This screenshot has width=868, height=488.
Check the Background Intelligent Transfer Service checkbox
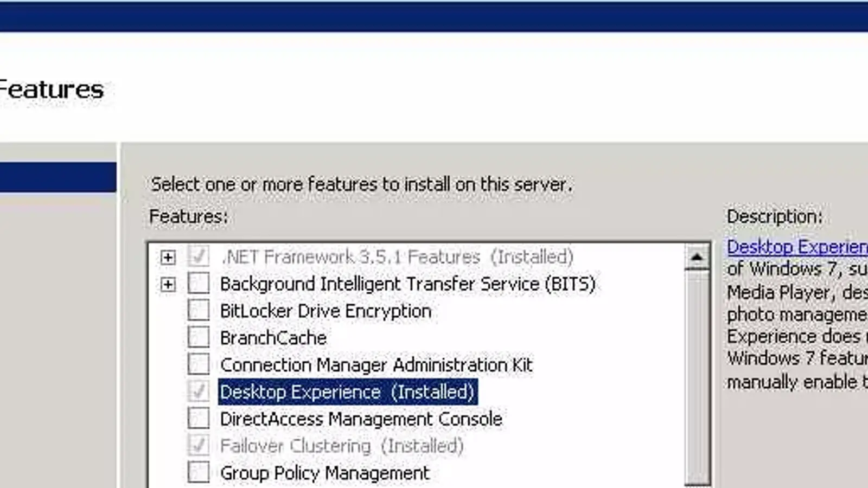pos(199,284)
